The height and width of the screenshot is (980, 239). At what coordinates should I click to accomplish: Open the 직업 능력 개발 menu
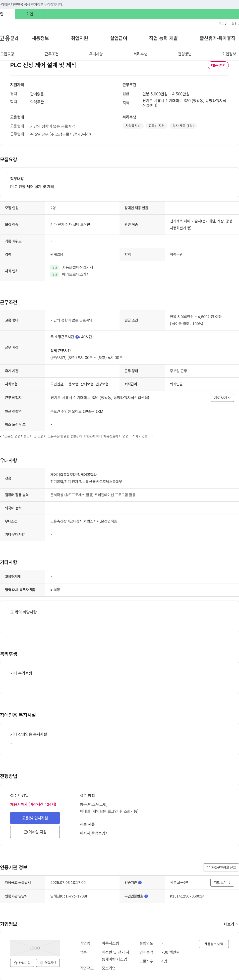tap(163, 38)
